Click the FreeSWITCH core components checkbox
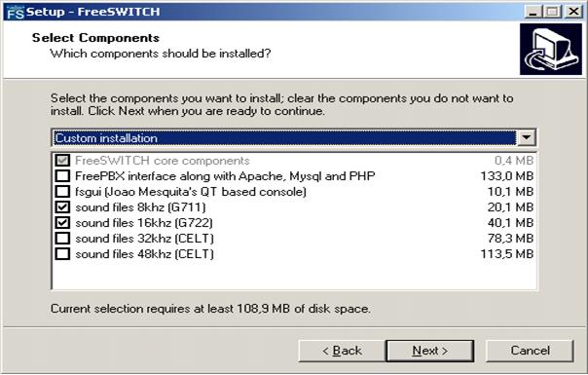 pos(62,161)
